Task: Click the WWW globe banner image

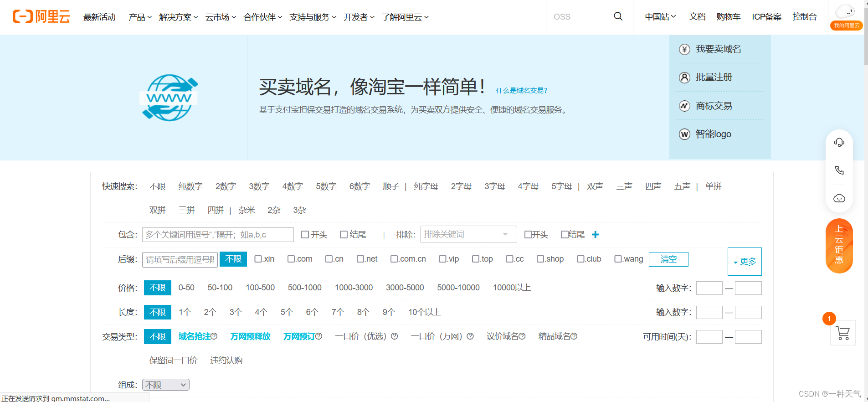Action: pyautogui.click(x=169, y=98)
